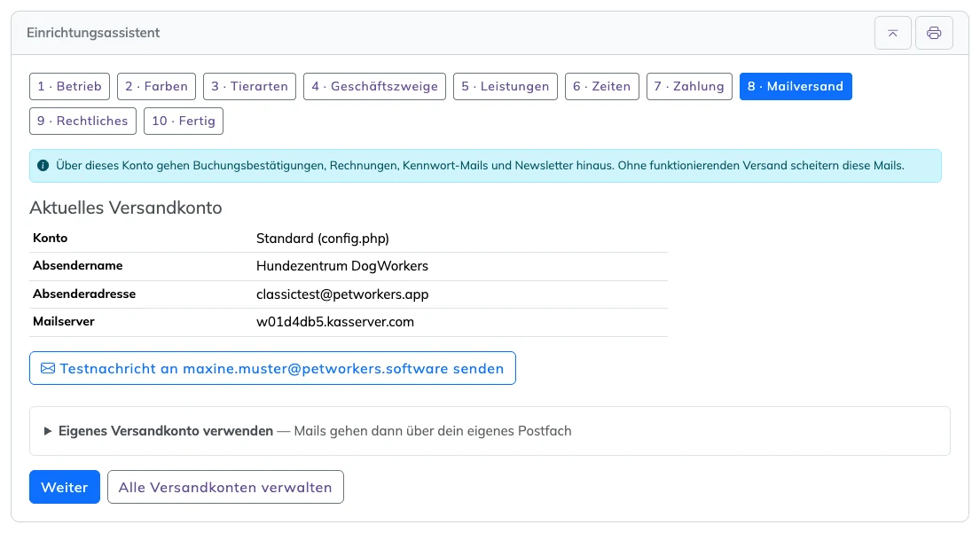Go to step 1 · Betrieb
Screen dimensions: 980x533
pyautogui.click(x=69, y=86)
